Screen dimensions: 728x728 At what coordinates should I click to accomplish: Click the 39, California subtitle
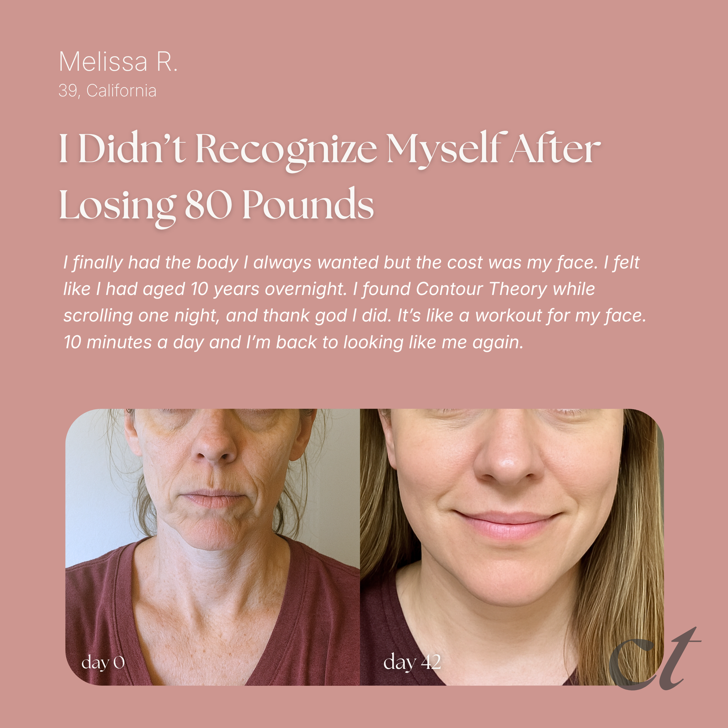click(x=107, y=91)
